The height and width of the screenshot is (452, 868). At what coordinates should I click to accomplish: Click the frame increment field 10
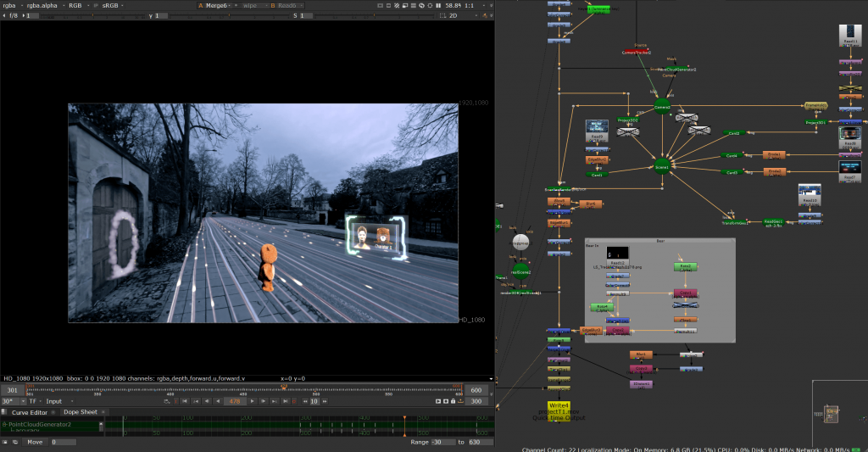pos(314,401)
